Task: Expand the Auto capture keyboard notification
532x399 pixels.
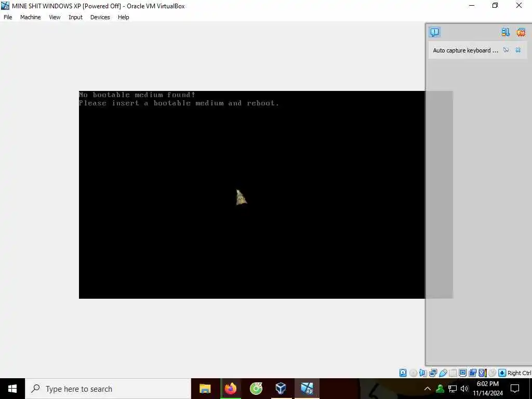Action: 465,50
